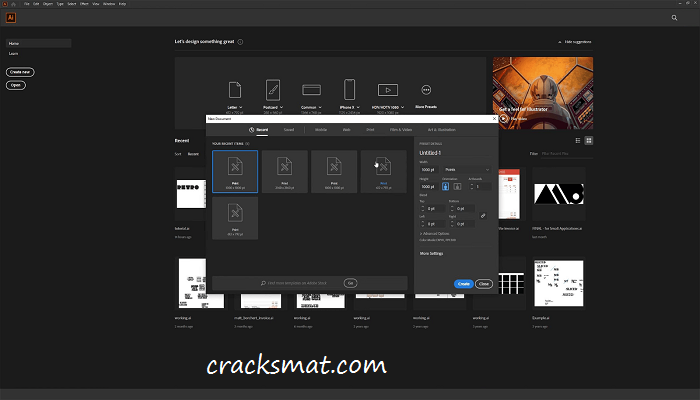This screenshot has height=400, width=700.
Task: Switch recent files to grid view icon
Action: [x=589, y=141]
